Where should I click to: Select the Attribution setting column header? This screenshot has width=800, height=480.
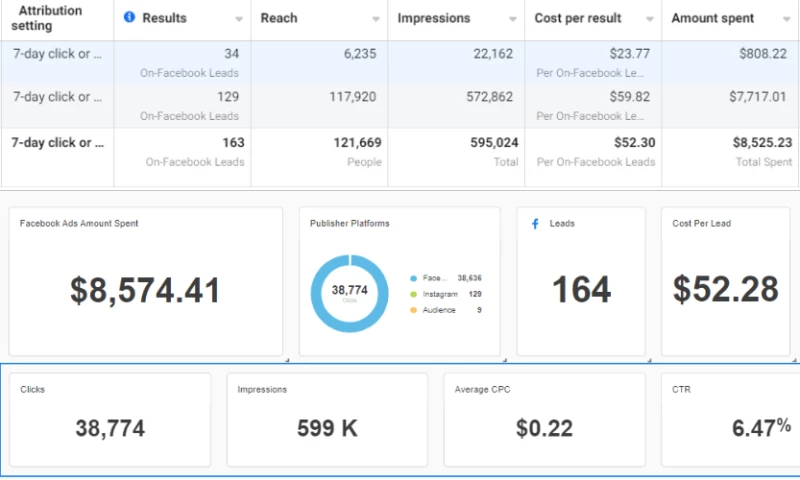point(52,18)
